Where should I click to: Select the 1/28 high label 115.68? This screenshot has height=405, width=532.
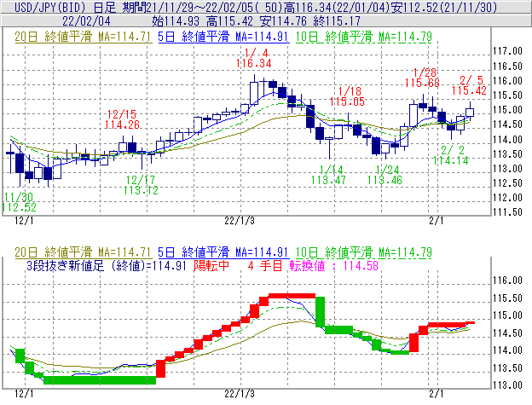click(423, 83)
